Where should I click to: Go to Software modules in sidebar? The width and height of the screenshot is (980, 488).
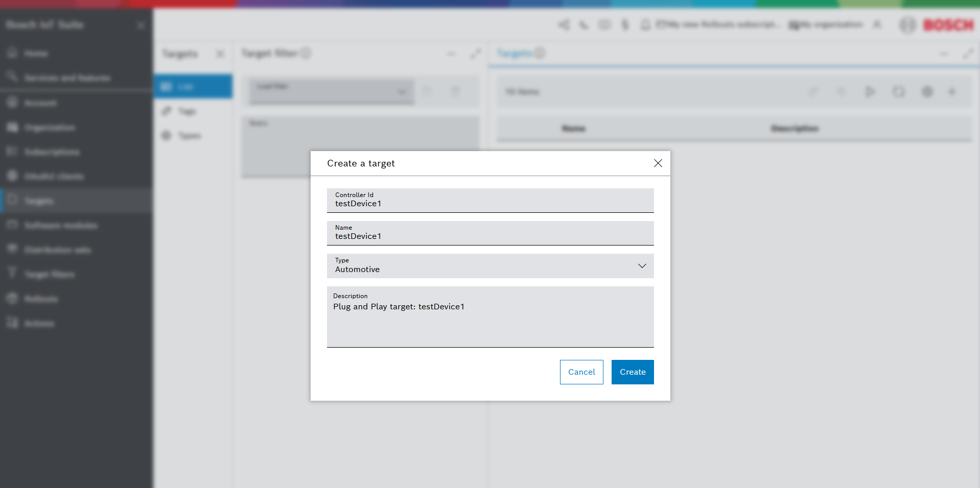(60, 226)
